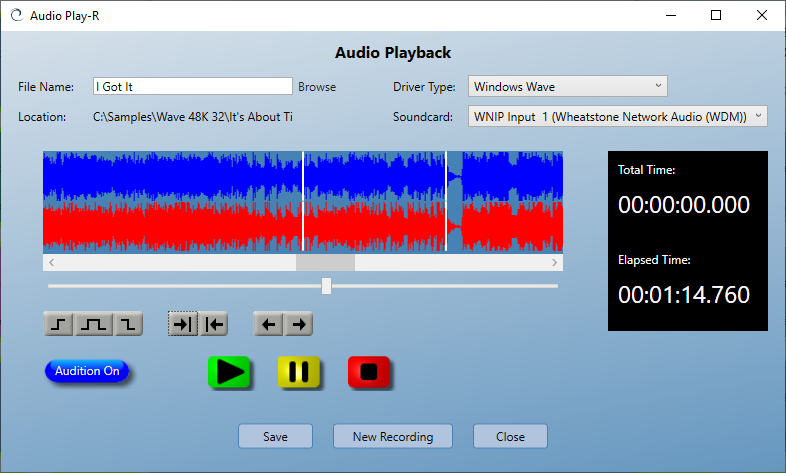Image resolution: width=786 pixels, height=473 pixels.
Task: Maximize the Audio Play-R window
Action: coord(716,16)
